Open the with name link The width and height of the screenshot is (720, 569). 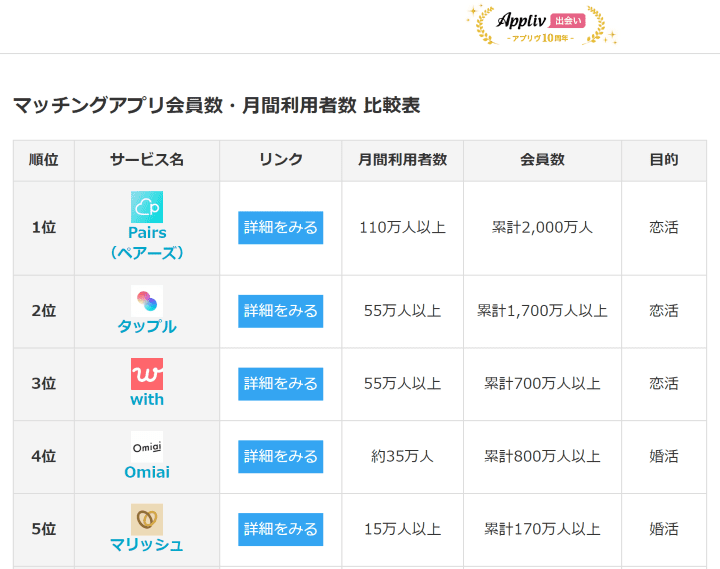(147, 399)
